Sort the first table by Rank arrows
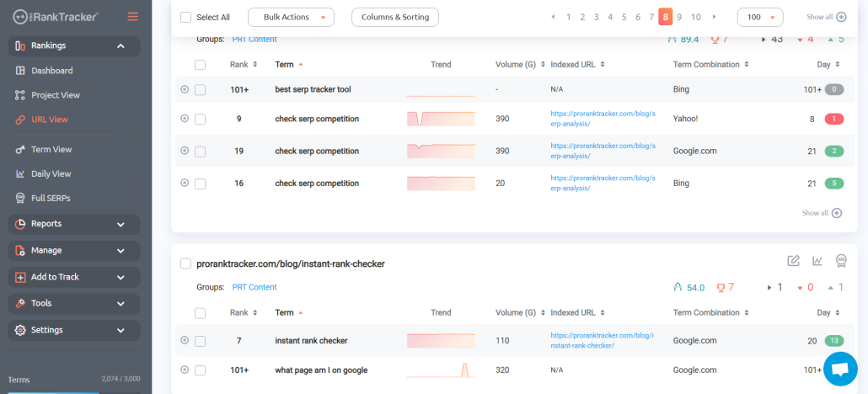This screenshot has width=868, height=394. 255,65
